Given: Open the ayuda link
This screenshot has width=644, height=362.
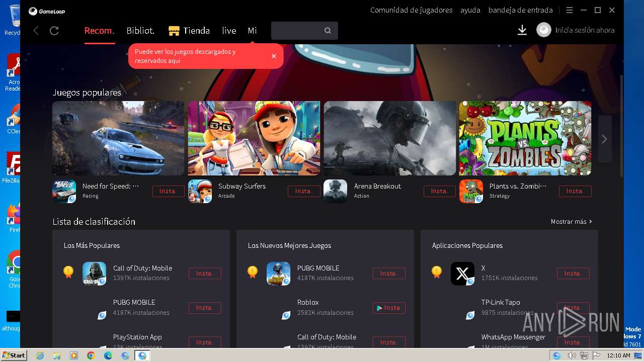Looking at the screenshot, I should click(x=470, y=10).
